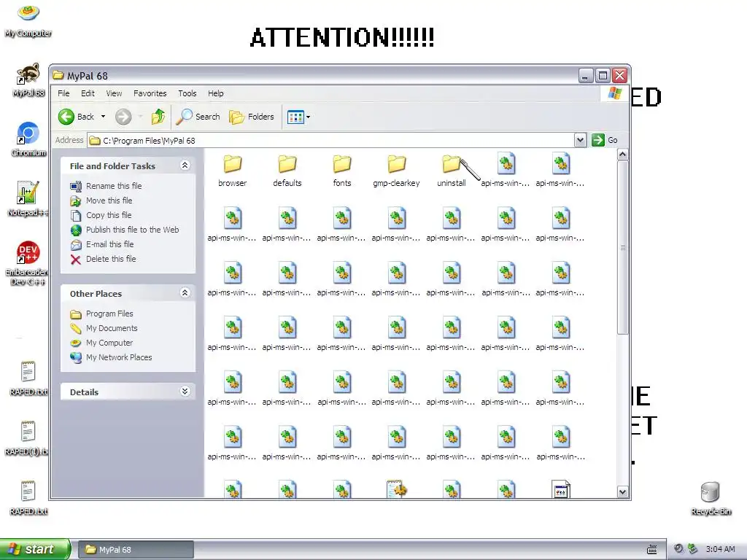747x560 pixels.
Task: Click E-mail this file
Action: [x=102, y=244]
